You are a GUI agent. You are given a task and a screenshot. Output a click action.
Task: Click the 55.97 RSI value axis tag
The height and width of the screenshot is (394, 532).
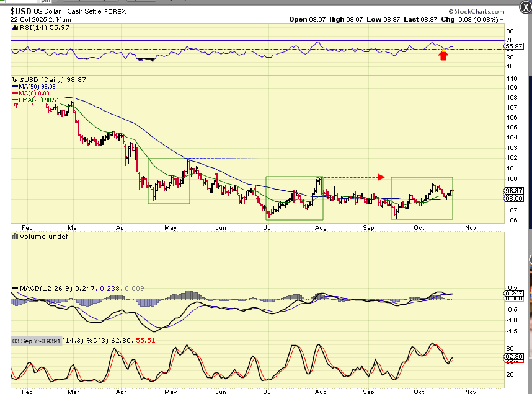click(515, 46)
